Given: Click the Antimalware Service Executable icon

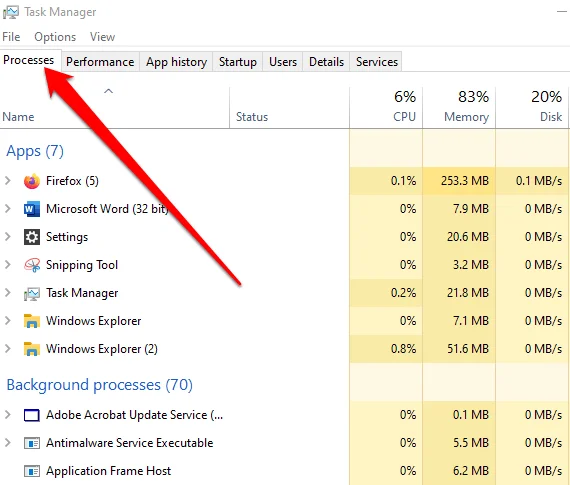Looking at the screenshot, I should 32,443.
